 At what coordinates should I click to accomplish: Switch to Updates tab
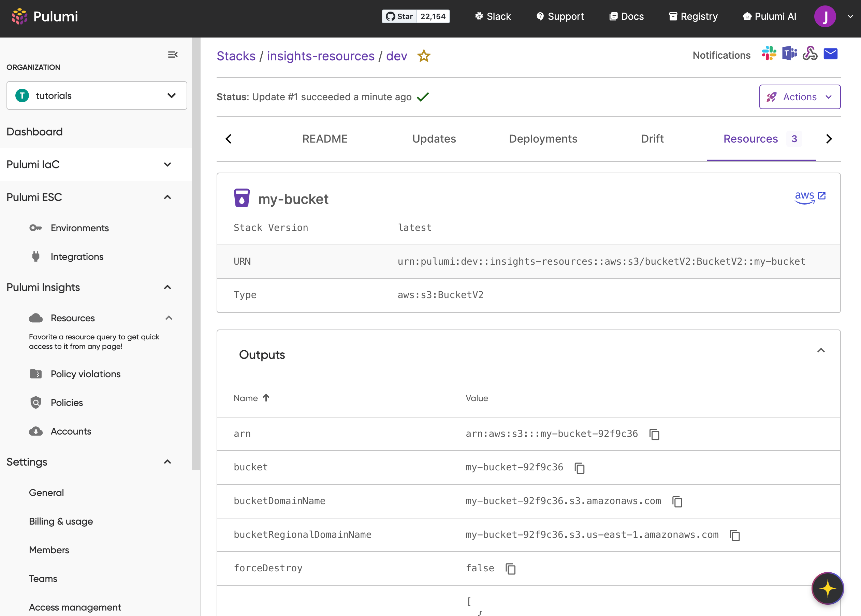click(x=434, y=139)
